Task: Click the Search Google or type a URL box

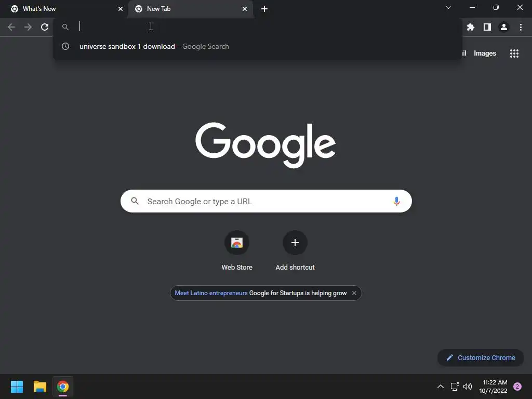Action: coord(267,201)
